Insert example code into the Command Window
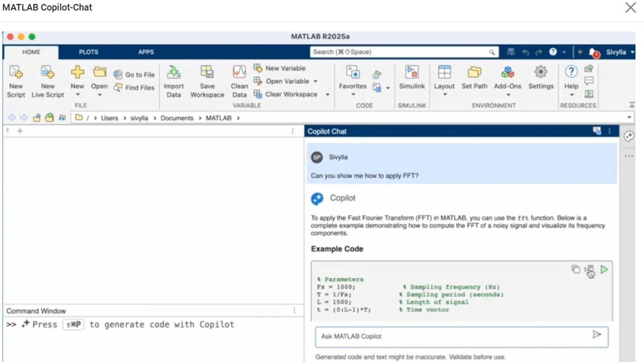Image resolution: width=644 pixels, height=362 pixels. tap(590, 269)
